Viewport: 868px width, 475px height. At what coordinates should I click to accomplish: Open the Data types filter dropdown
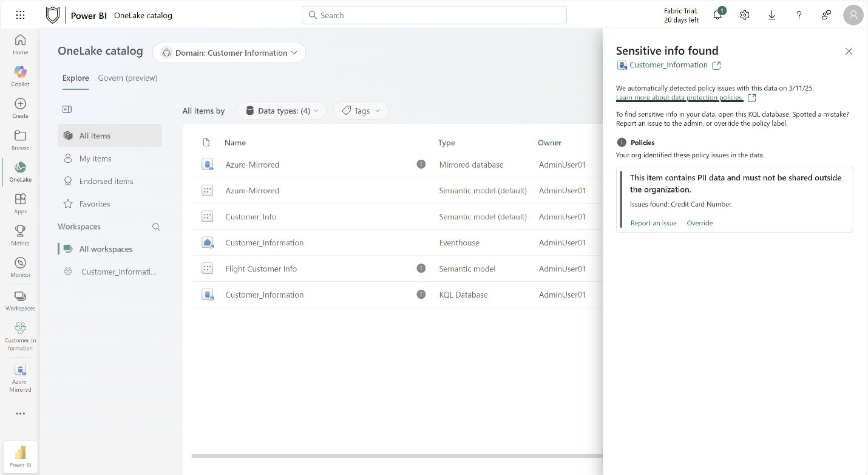[x=282, y=111]
